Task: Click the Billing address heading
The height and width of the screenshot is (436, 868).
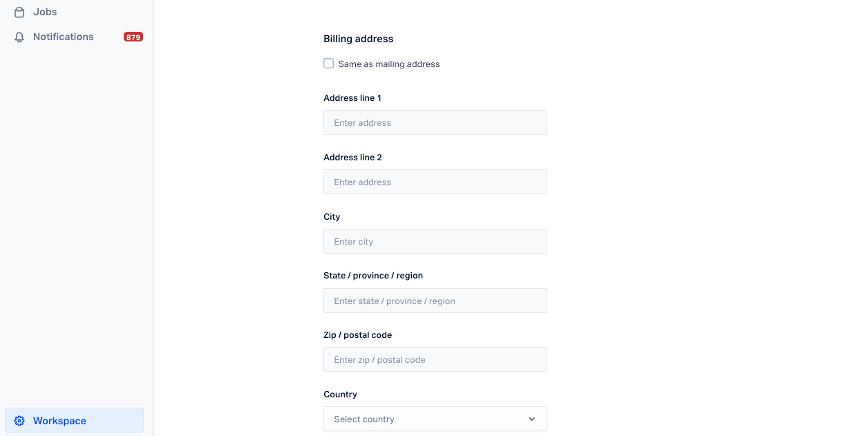Action: click(359, 39)
